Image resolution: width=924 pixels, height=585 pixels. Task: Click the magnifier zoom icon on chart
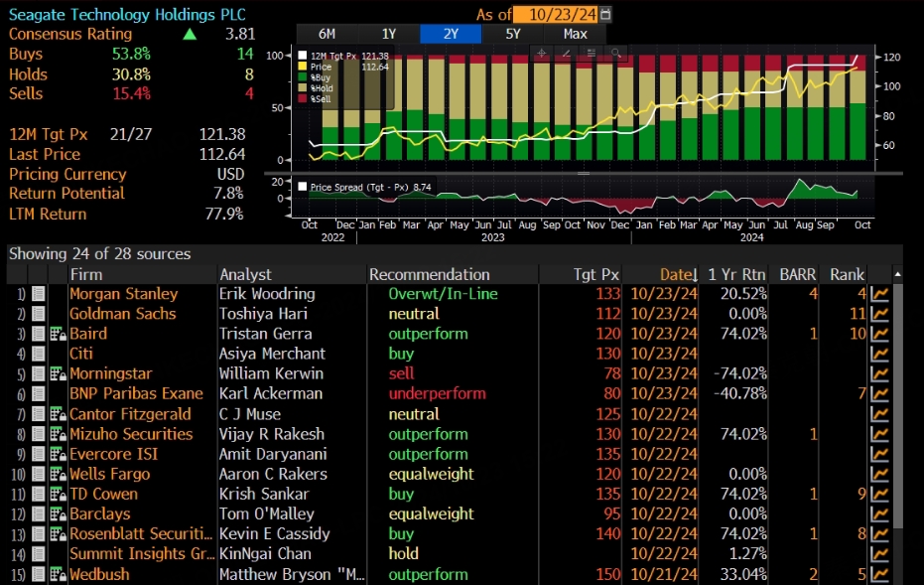pos(616,53)
